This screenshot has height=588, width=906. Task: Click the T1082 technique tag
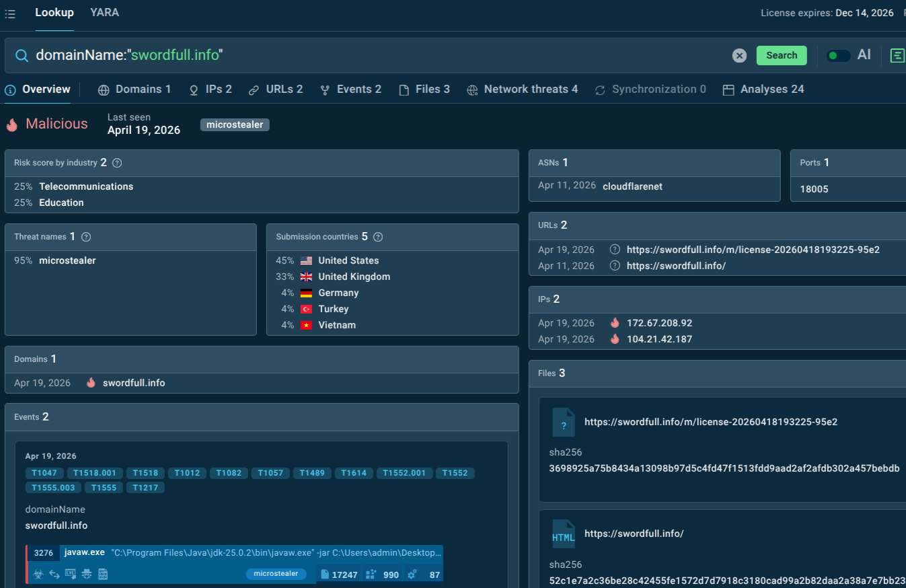coord(229,473)
